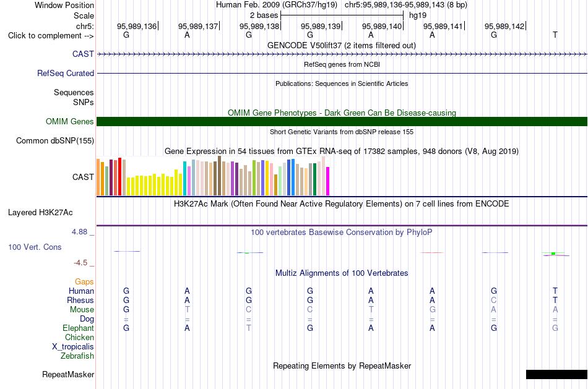Click the CAST intron arrow line in GENCODE
Viewport: 588px width, 389px height.
(x=342, y=54)
